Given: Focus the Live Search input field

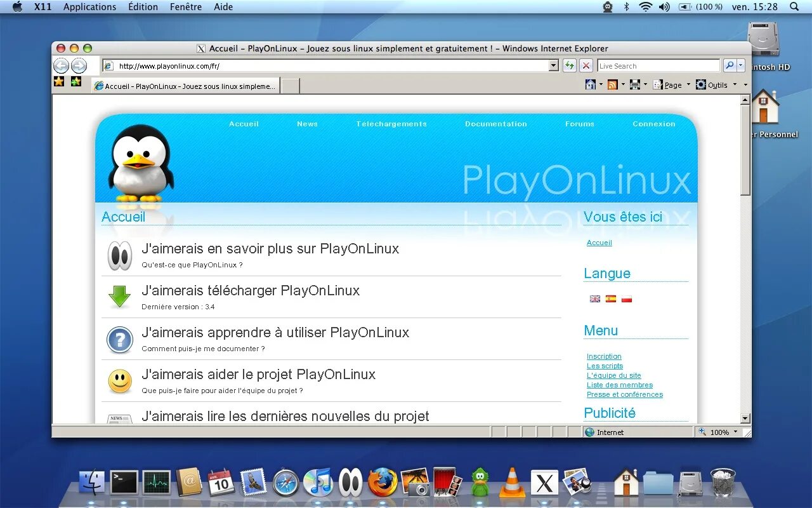Looking at the screenshot, I should (658, 65).
